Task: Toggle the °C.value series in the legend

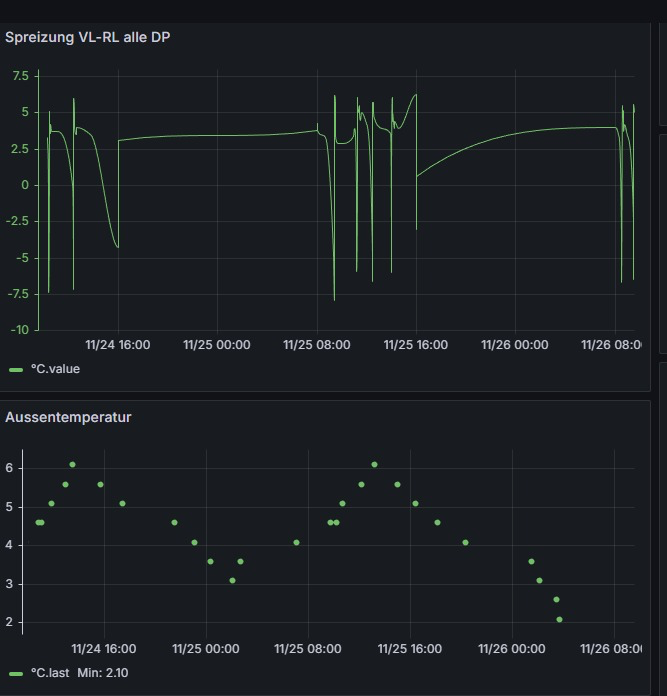Action: [x=55, y=369]
